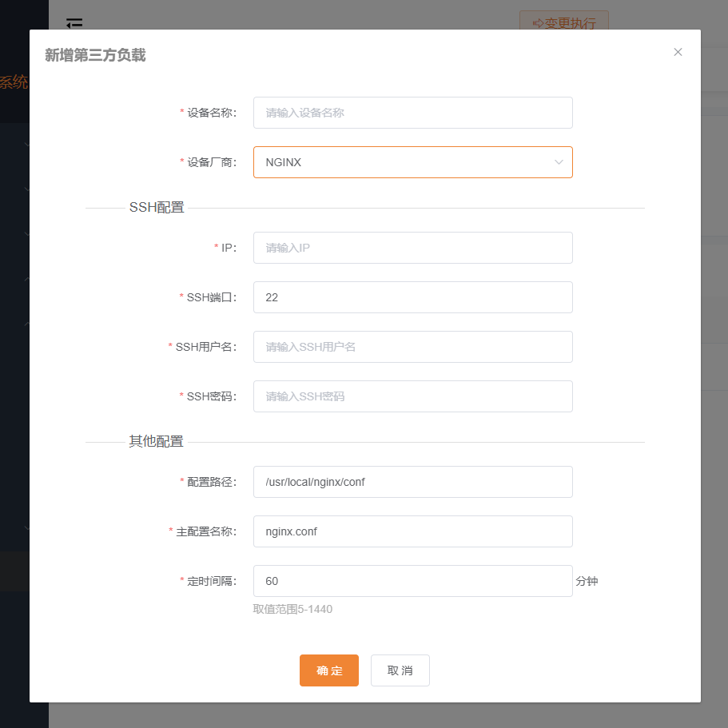Image resolution: width=728 pixels, height=728 pixels.
Task: Expand the first collapsed sidebar menu chevron
Action: pos(26,144)
